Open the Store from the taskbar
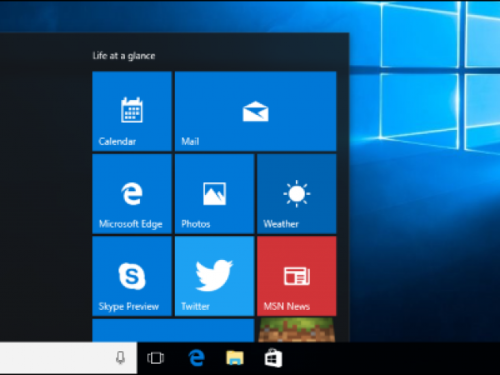The height and width of the screenshot is (375, 500). [x=273, y=358]
